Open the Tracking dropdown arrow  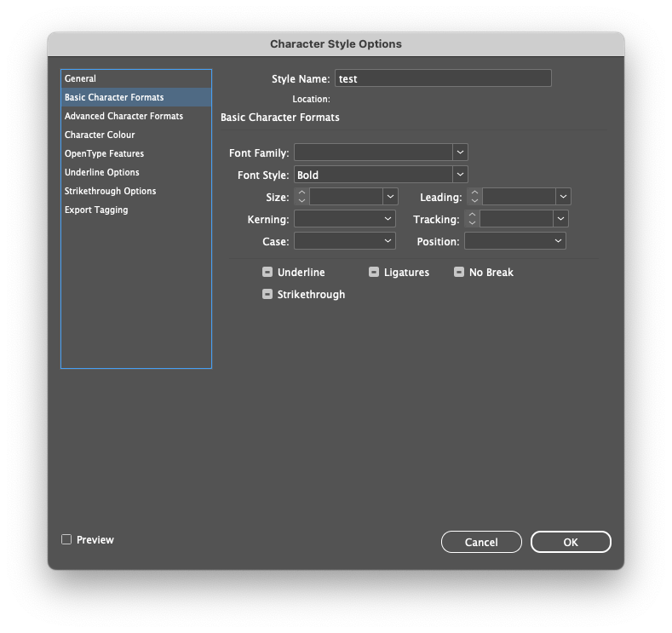pyautogui.click(x=560, y=219)
